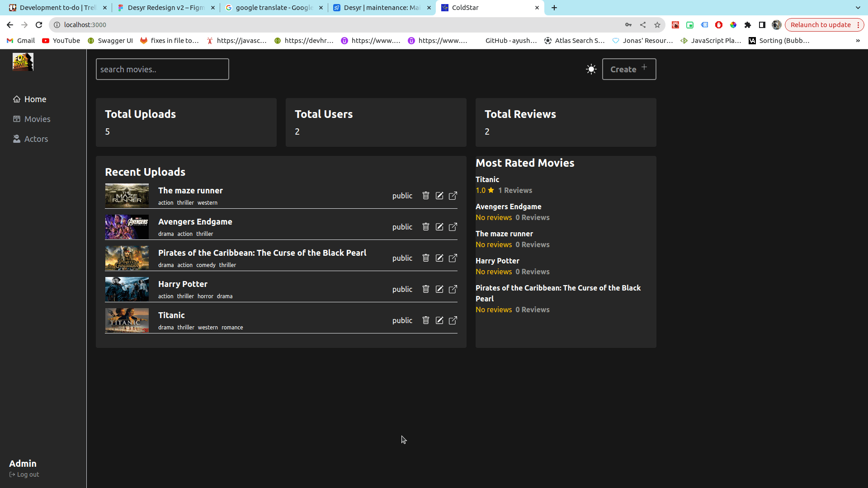This screenshot has height=488, width=868.
Task: Close the ColdStar tab
Action: click(x=537, y=8)
